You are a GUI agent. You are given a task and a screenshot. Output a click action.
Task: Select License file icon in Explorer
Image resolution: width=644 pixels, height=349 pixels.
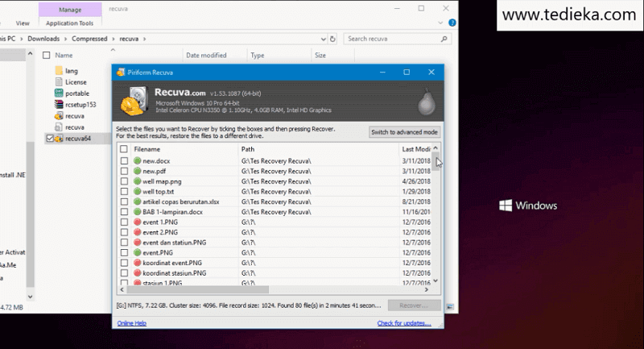coord(59,81)
